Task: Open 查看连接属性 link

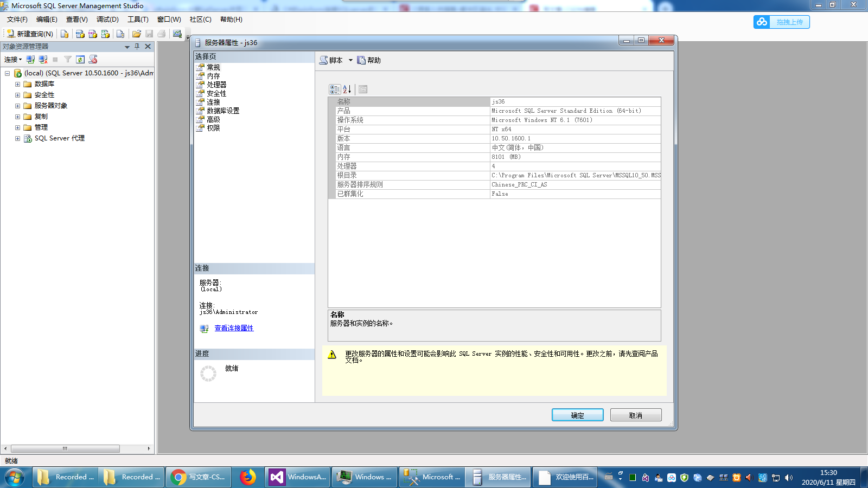Action: [234, 328]
